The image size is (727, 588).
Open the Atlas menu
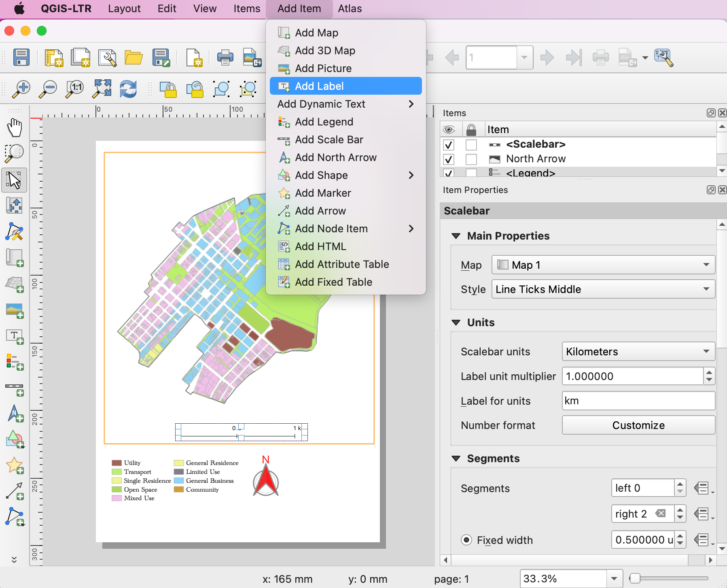(350, 8)
